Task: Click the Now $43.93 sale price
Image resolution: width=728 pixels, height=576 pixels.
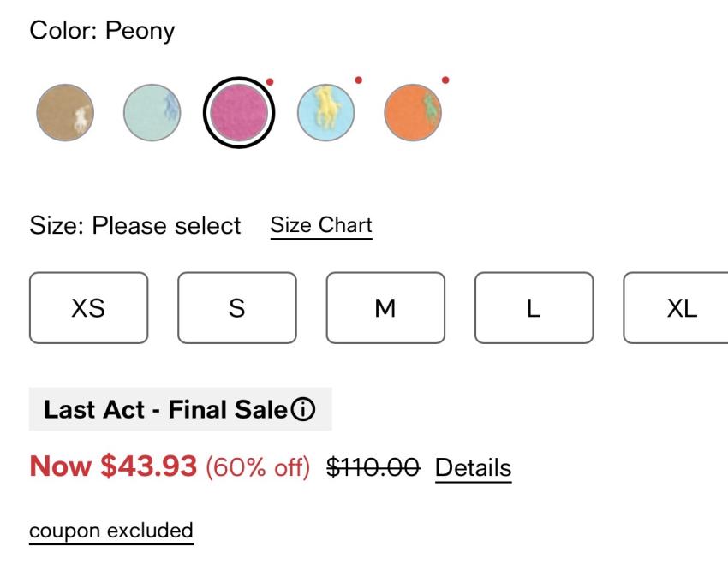Action: pyautogui.click(x=114, y=467)
